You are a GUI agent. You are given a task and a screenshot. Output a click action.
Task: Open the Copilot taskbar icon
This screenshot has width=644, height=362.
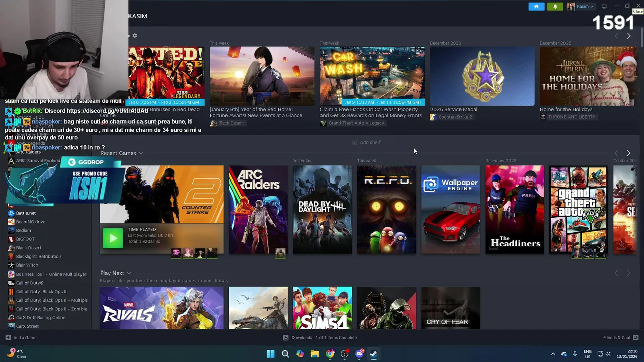(300, 354)
